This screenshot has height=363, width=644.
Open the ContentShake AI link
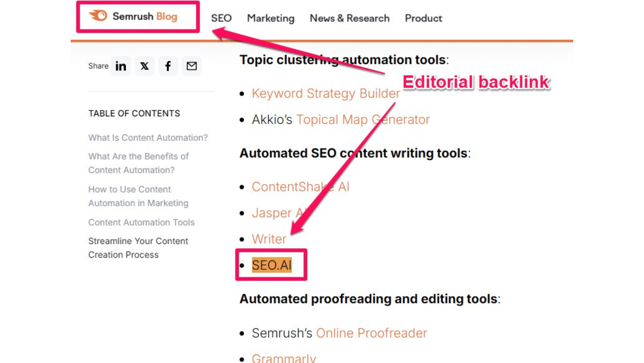tap(300, 187)
